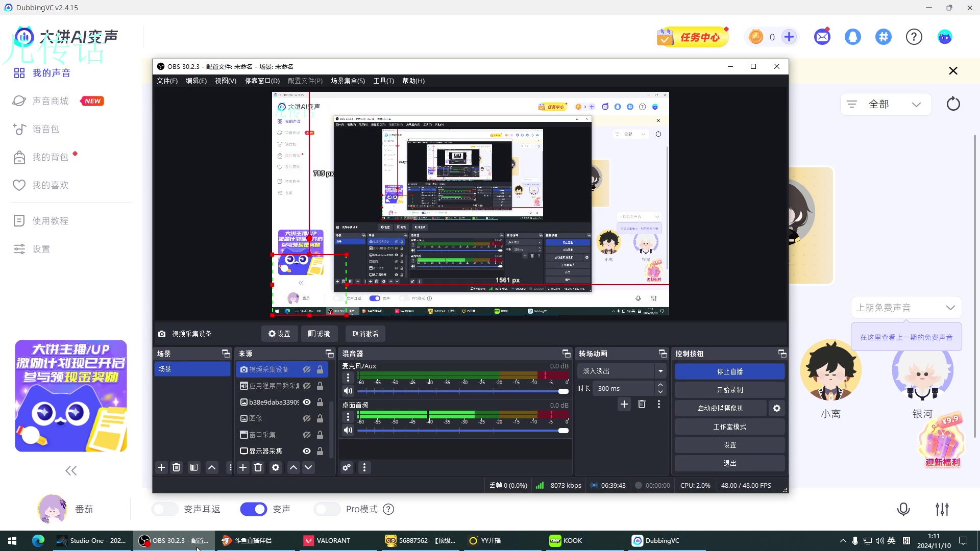Open virtual camera settings gear icon
980x551 pixels.
(777, 408)
